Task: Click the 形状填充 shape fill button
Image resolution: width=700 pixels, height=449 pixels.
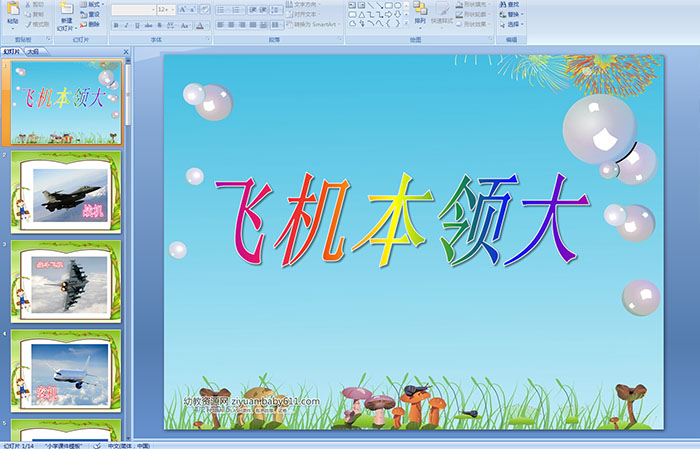Action: click(474, 4)
